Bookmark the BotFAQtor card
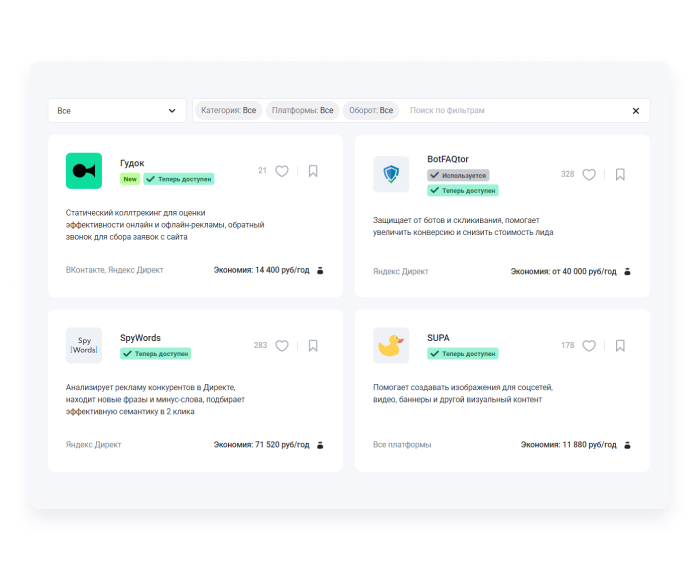Viewport: 700px width, 571px height. pos(620,175)
